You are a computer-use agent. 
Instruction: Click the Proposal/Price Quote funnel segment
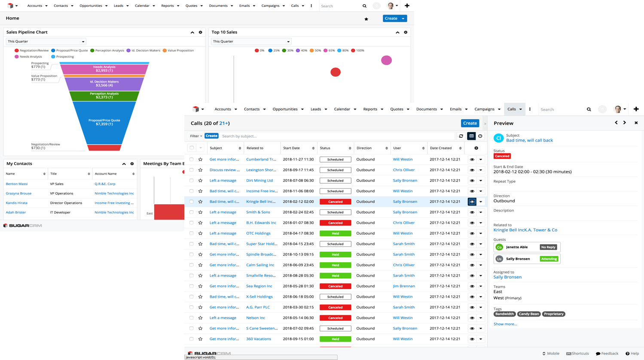[104, 123]
